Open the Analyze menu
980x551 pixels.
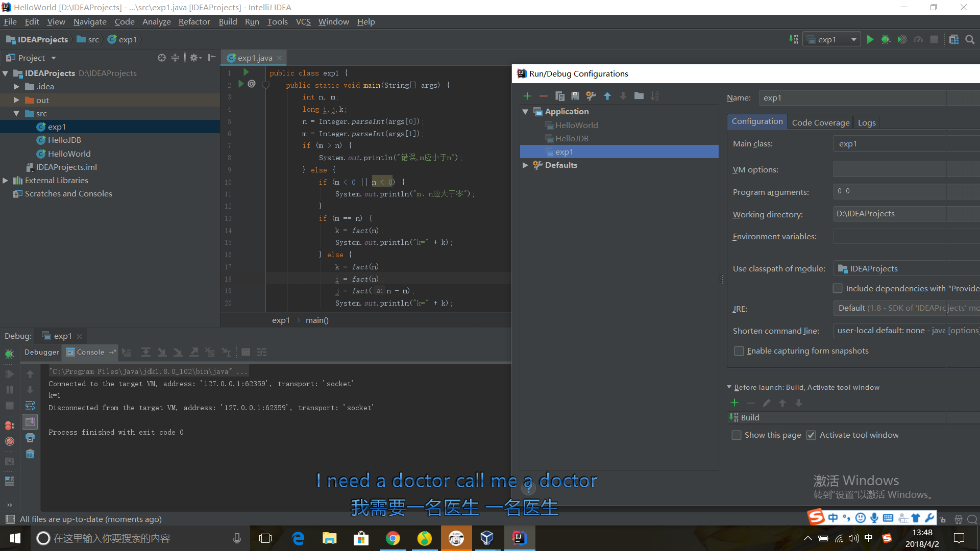(156, 21)
